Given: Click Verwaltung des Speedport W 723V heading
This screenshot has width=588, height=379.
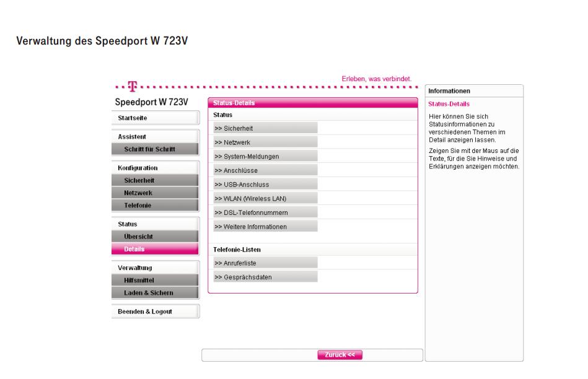Looking at the screenshot, I should [102, 40].
